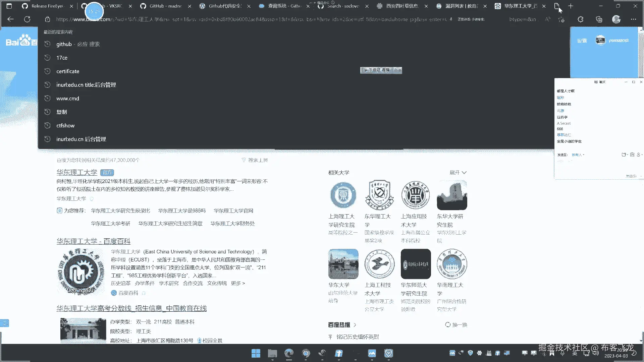Go back with the back arrow

point(10,19)
